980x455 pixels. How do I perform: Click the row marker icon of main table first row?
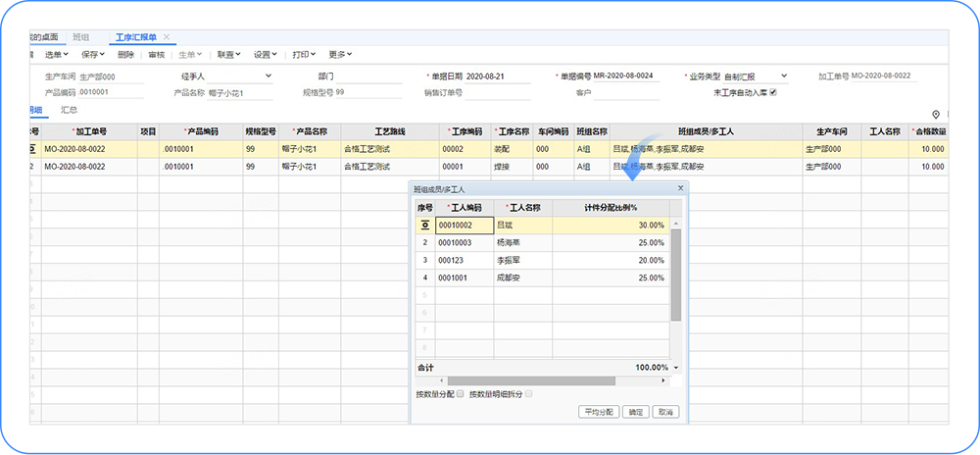(x=32, y=149)
